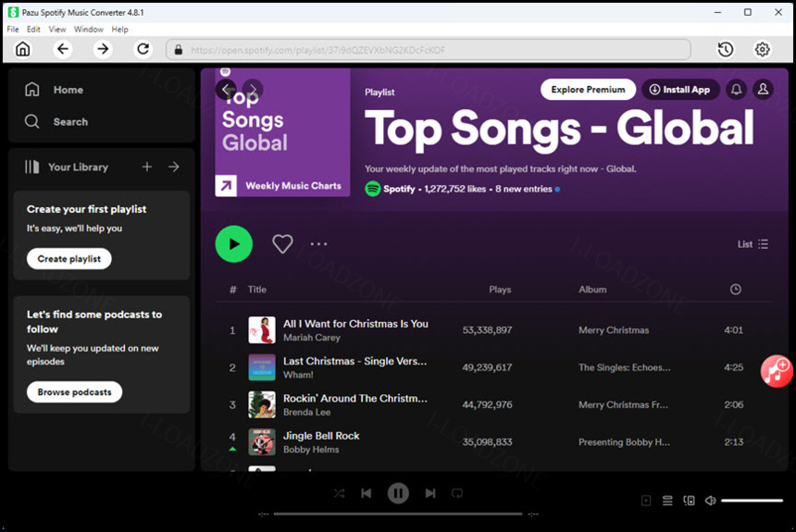
Task: Click the Create playlist button
Action: 69,259
